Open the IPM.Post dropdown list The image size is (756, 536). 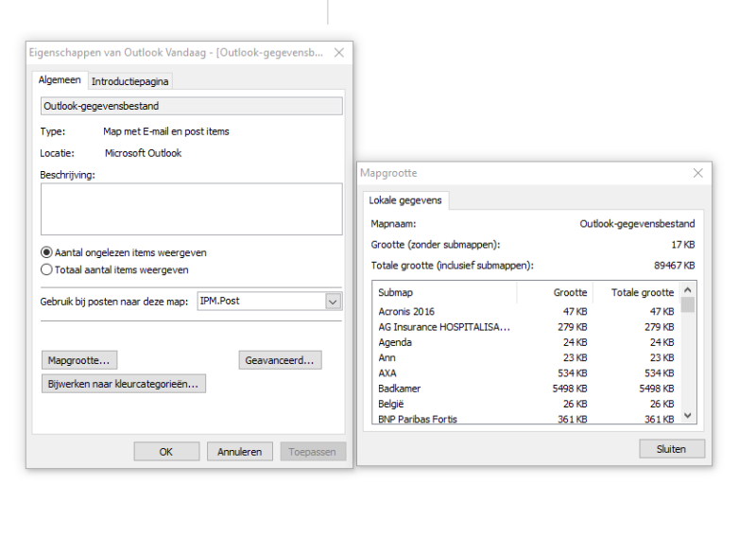(x=333, y=302)
